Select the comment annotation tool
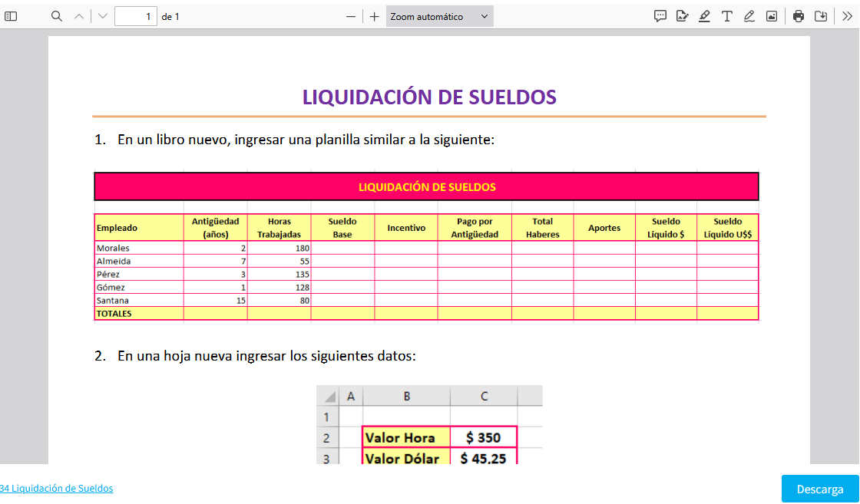This screenshot has height=504, width=860. point(660,16)
